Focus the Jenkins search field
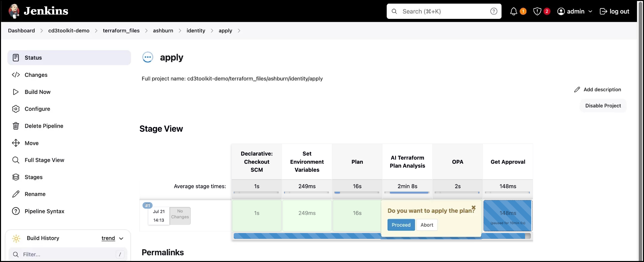Viewport: 644px width, 262px height. 444,11
